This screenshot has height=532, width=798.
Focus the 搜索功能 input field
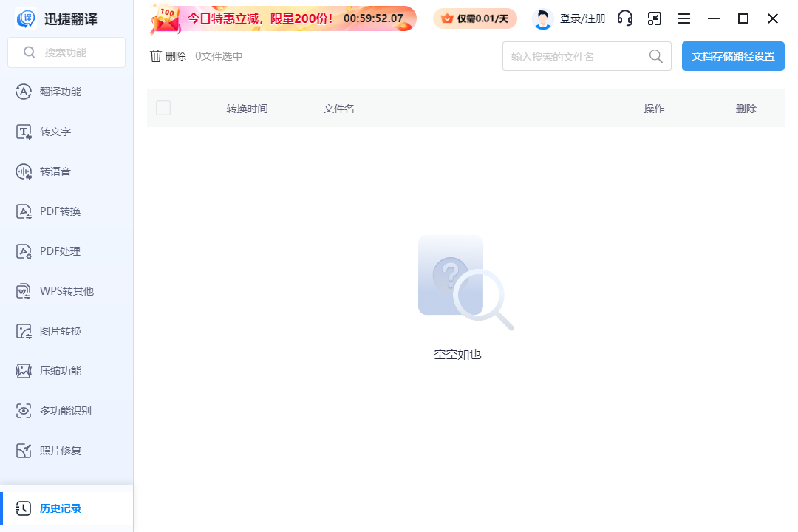[66, 52]
